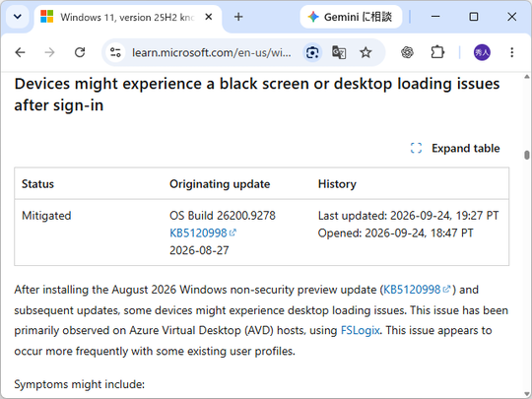The width and height of the screenshot is (532, 399).
Task: Open the tab search dropdown arrow
Action: pyautogui.click(x=18, y=17)
